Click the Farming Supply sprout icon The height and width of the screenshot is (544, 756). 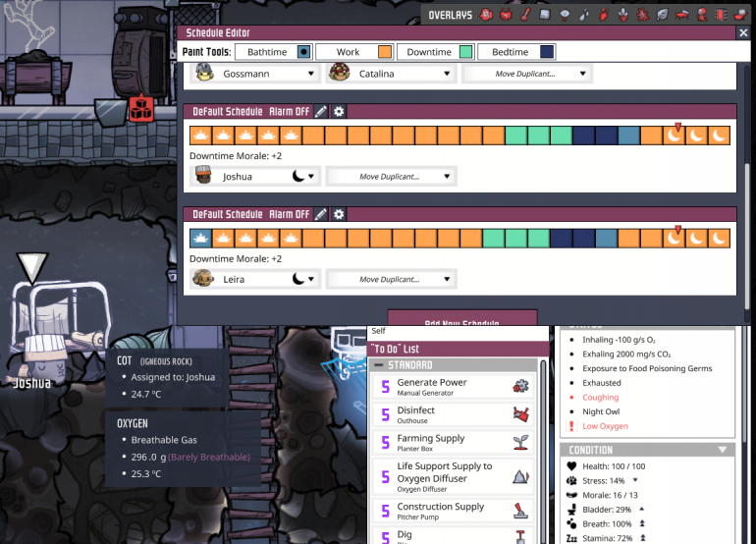pyautogui.click(x=520, y=442)
